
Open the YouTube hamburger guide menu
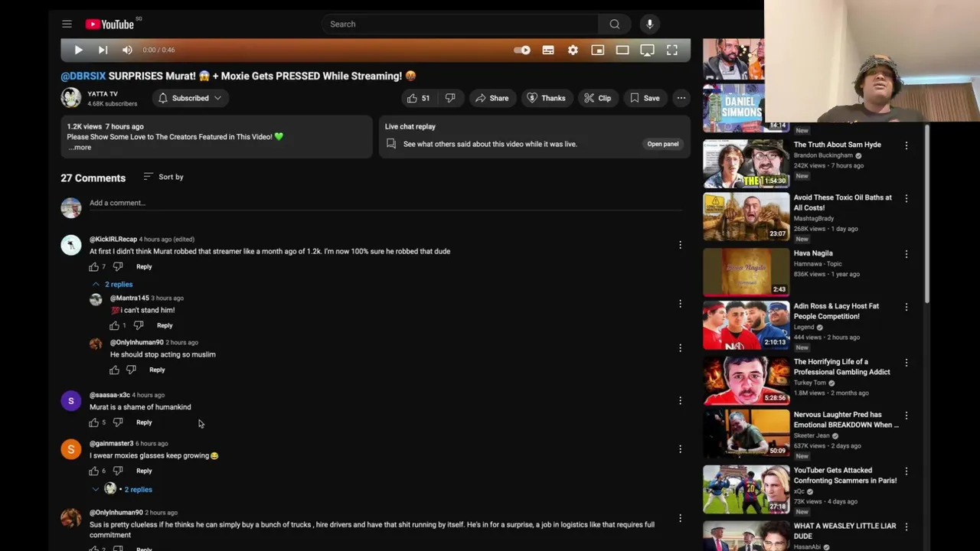coord(67,24)
